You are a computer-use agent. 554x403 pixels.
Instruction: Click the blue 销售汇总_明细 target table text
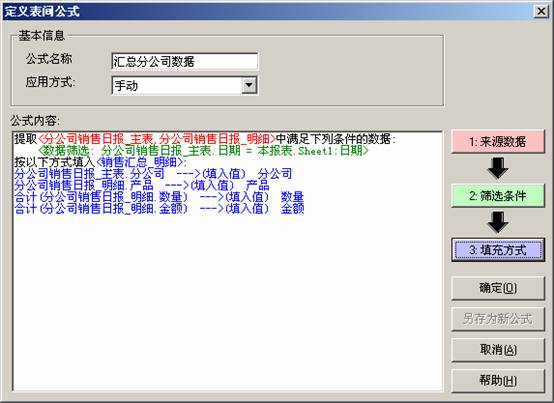point(140,162)
